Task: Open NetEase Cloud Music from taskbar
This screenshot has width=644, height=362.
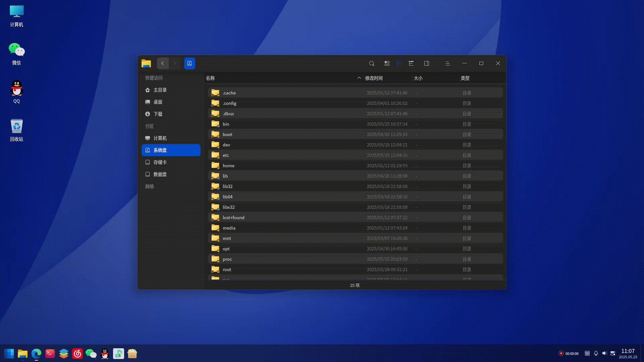Action: tap(77, 354)
